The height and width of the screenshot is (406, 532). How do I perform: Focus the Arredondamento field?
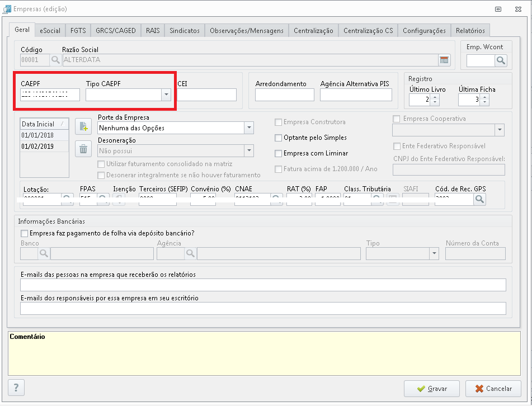[x=285, y=95]
